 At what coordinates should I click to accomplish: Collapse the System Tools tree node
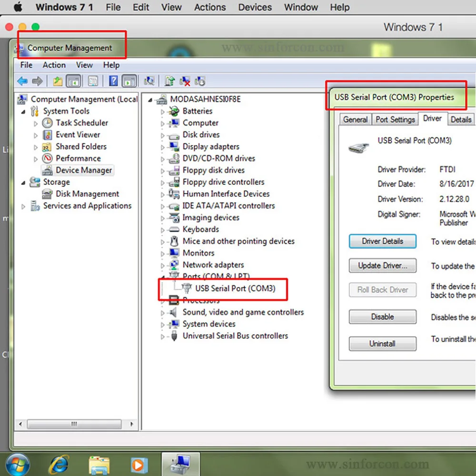pyautogui.click(x=23, y=111)
